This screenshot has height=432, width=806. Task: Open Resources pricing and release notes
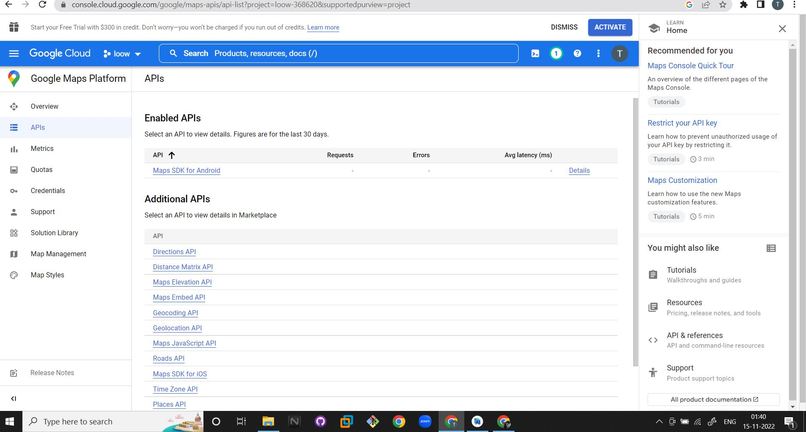click(713, 308)
